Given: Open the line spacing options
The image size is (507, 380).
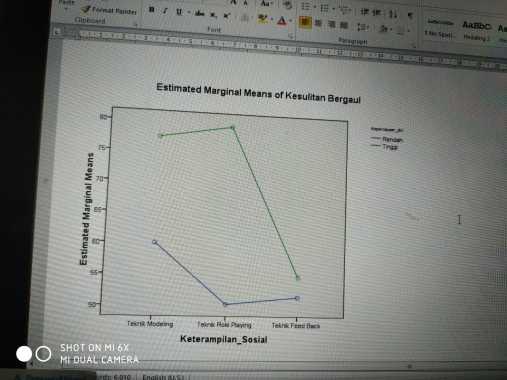Looking at the screenshot, I should tap(362, 27).
